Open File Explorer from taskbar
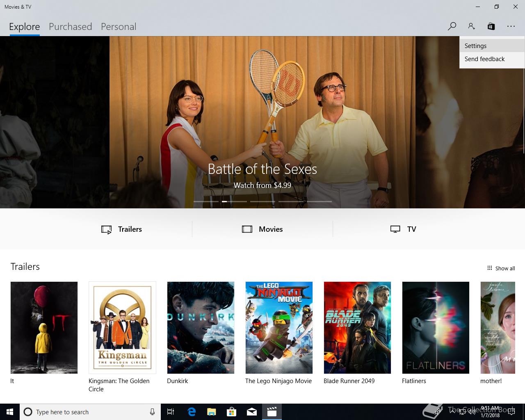This screenshot has width=525, height=420. coord(212,412)
